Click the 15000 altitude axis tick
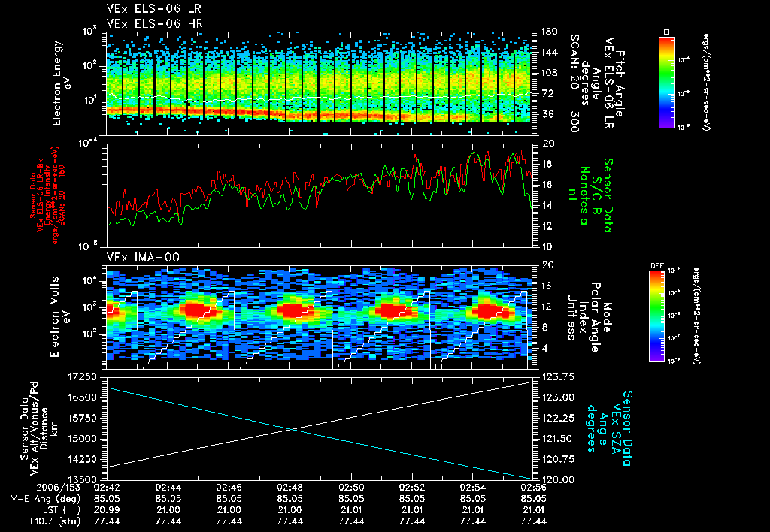The height and width of the screenshot is (532, 770). click(x=83, y=439)
